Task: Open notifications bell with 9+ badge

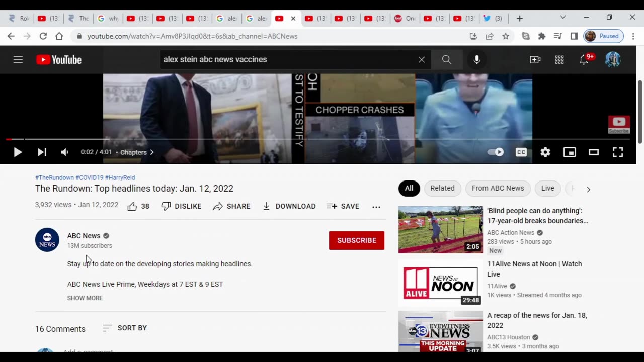Action: (585, 59)
